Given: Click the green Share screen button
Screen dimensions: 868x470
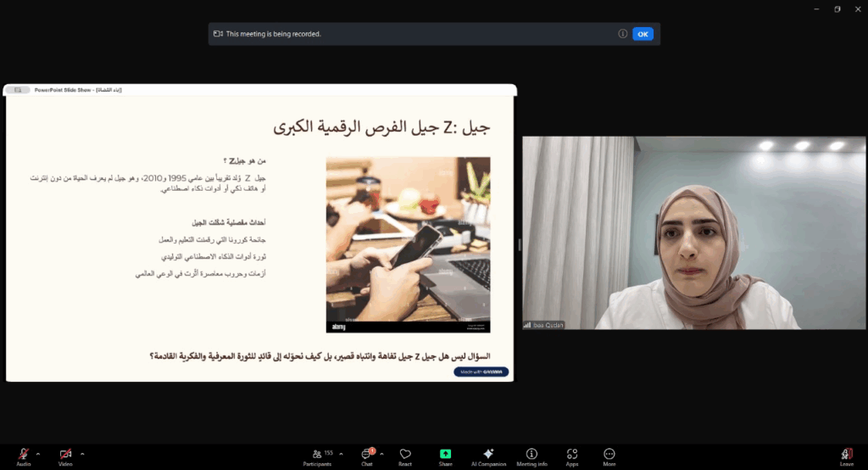Looking at the screenshot, I should click(x=445, y=455).
